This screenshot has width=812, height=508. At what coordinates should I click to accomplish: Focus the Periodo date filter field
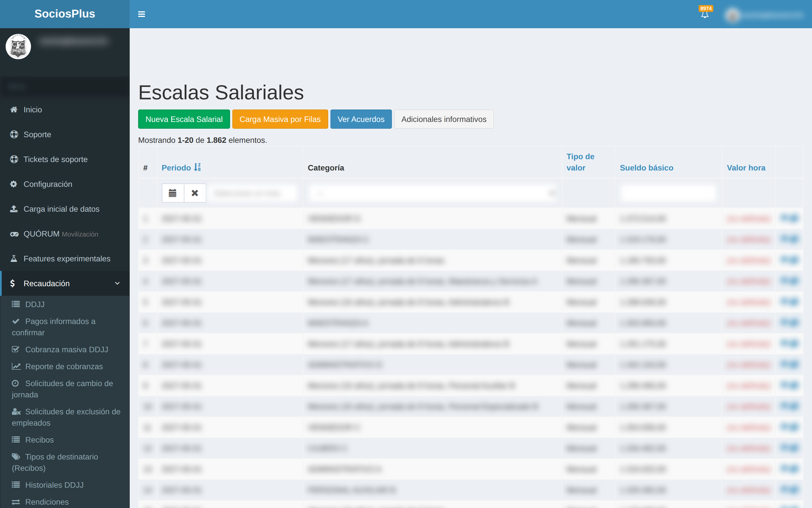tap(253, 193)
